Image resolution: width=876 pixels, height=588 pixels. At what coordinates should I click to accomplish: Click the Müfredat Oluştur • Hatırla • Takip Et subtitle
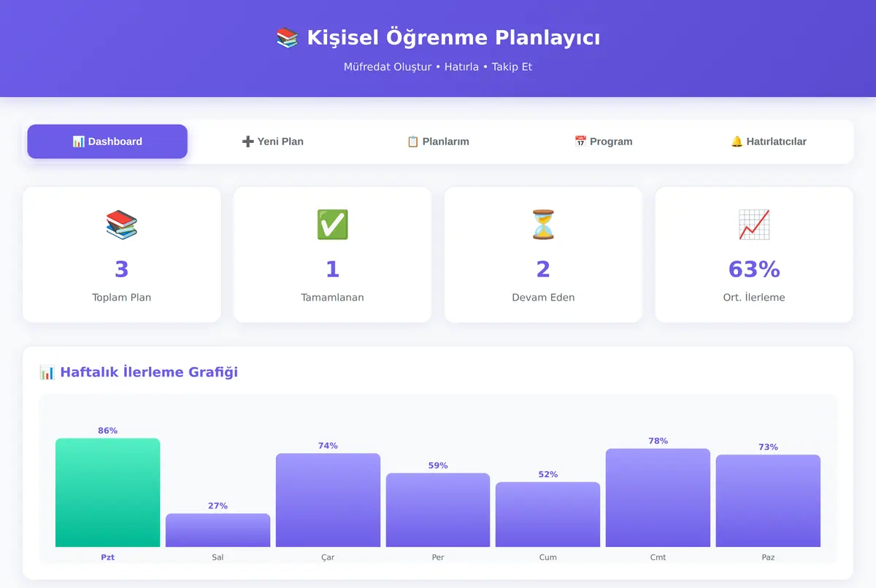(438, 67)
